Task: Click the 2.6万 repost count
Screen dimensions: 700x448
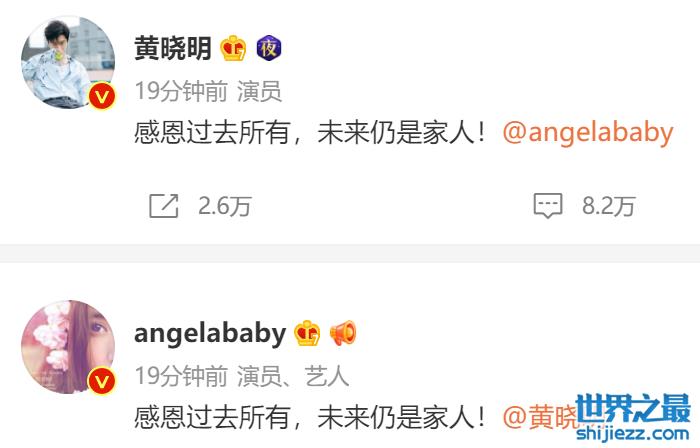Action: click(x=225, y=207)
